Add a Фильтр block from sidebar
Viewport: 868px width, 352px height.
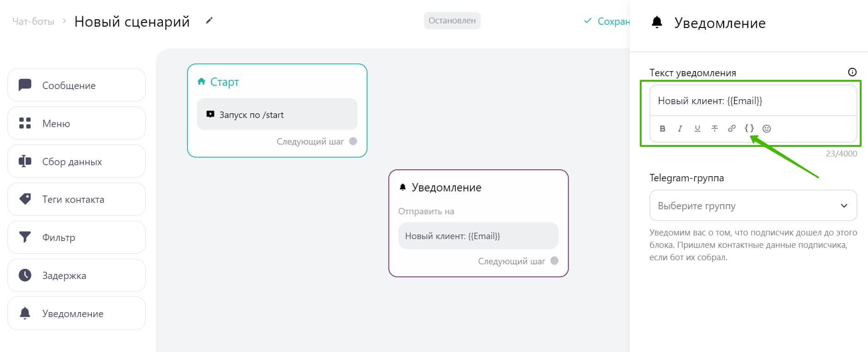(77, 237)
